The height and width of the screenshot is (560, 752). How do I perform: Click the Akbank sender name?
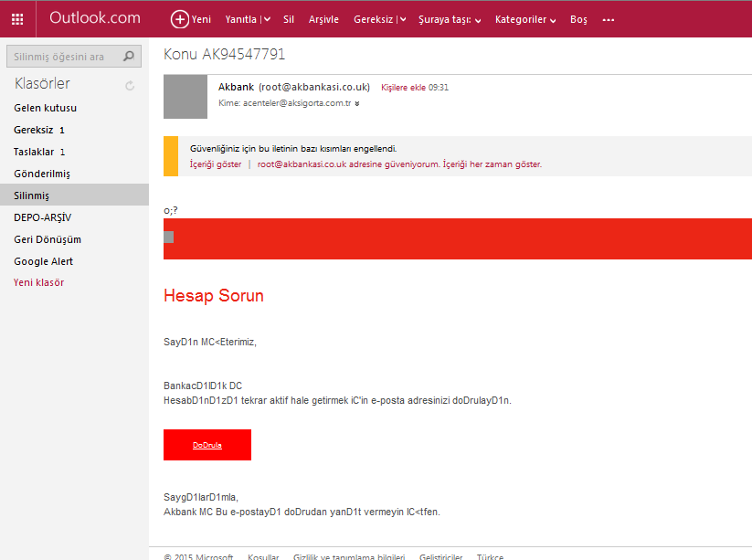point(236,87)
